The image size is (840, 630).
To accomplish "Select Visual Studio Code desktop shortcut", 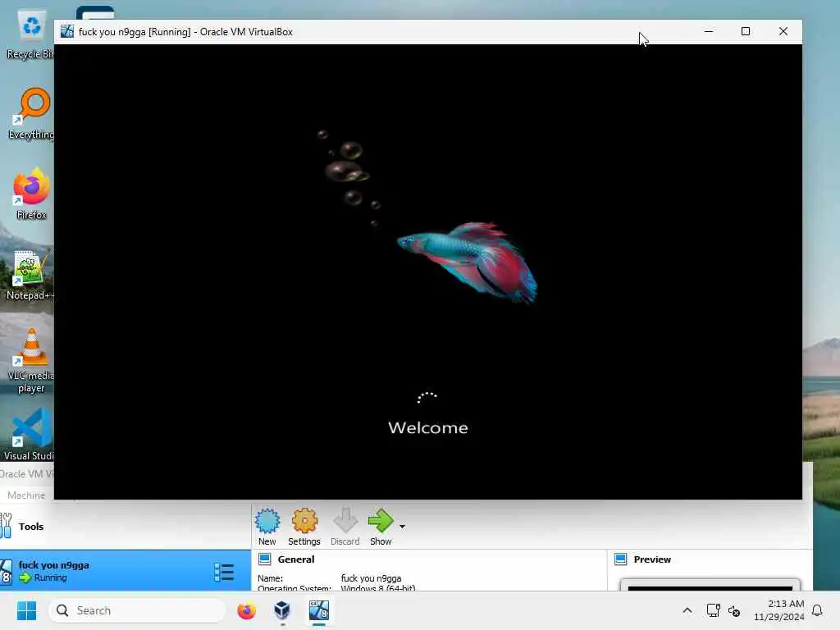I will [x=29, y=435].
